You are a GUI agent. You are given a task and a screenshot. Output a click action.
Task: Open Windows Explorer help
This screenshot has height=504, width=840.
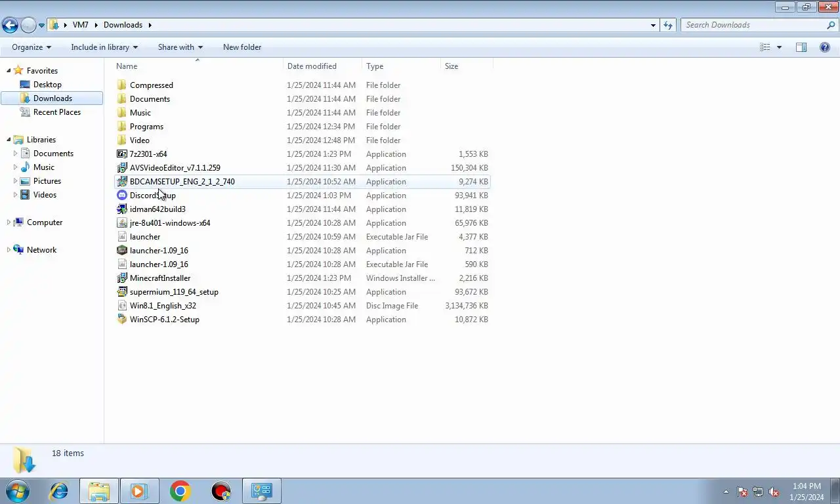tap(825, 47)
